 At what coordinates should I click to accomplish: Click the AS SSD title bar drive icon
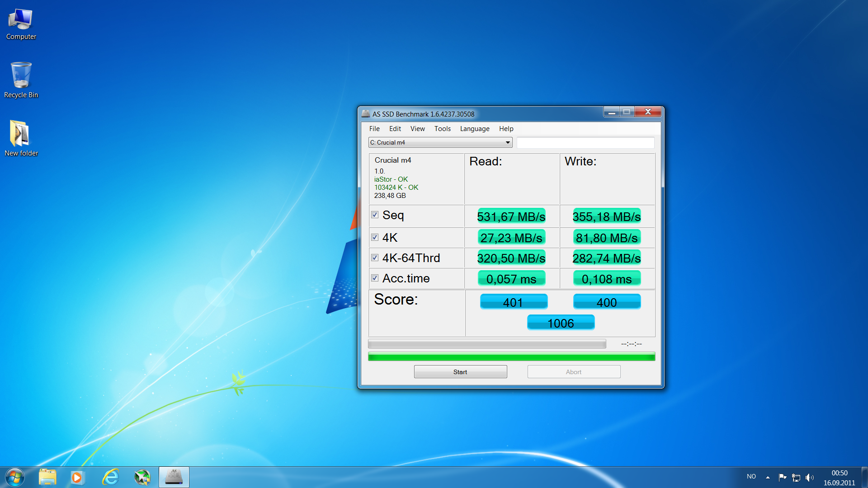[366, 114]
